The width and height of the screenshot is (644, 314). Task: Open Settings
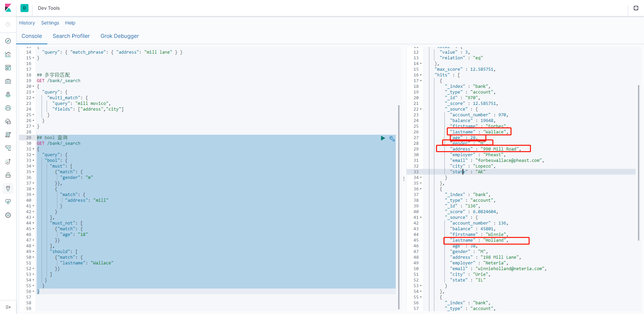[50, 23]
